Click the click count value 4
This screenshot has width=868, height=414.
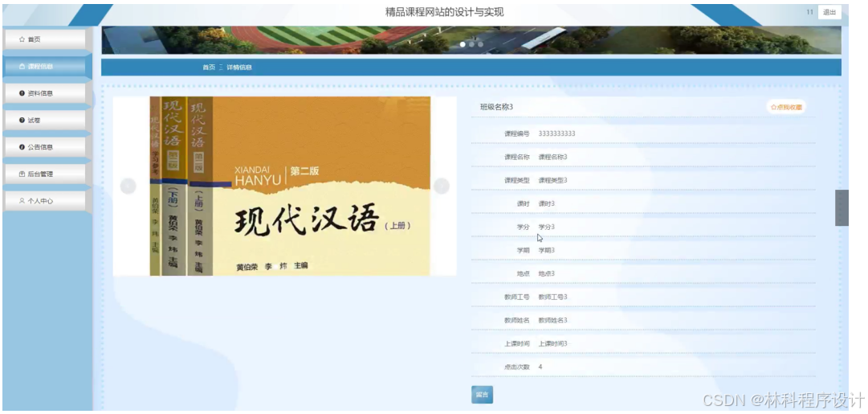pyautogui.click(x=540, y=367)
